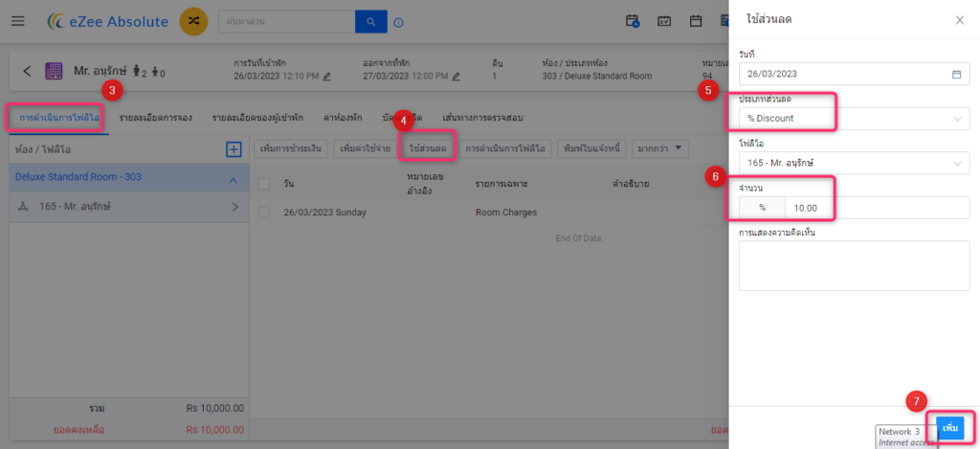The width and height of the screenshot is (980, 449).
Task: Close the discount side panel
Action: (x=959, y=20)
